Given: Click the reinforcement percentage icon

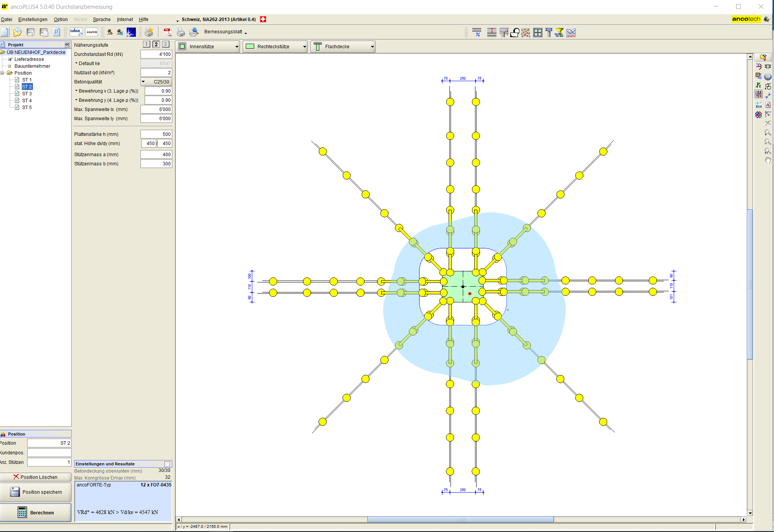Looking at the screenshot, I should [477, 33].
